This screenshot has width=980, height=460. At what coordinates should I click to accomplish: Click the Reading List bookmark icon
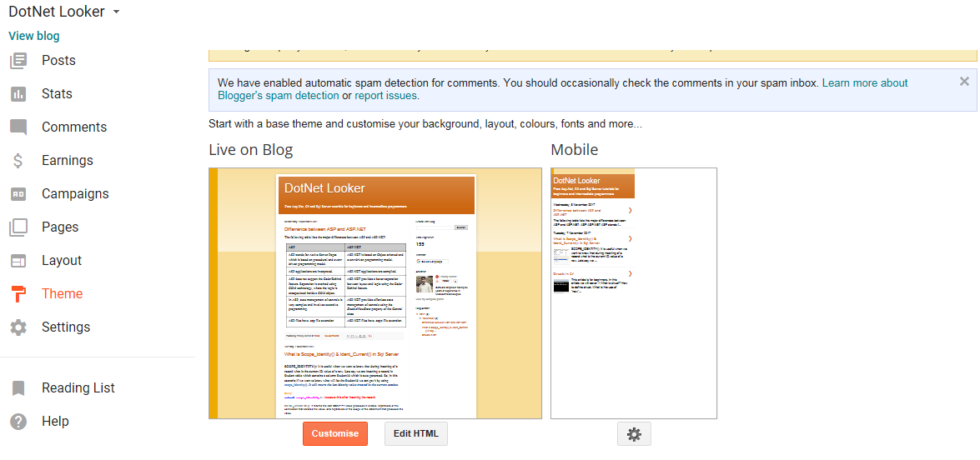coord(18,388)
